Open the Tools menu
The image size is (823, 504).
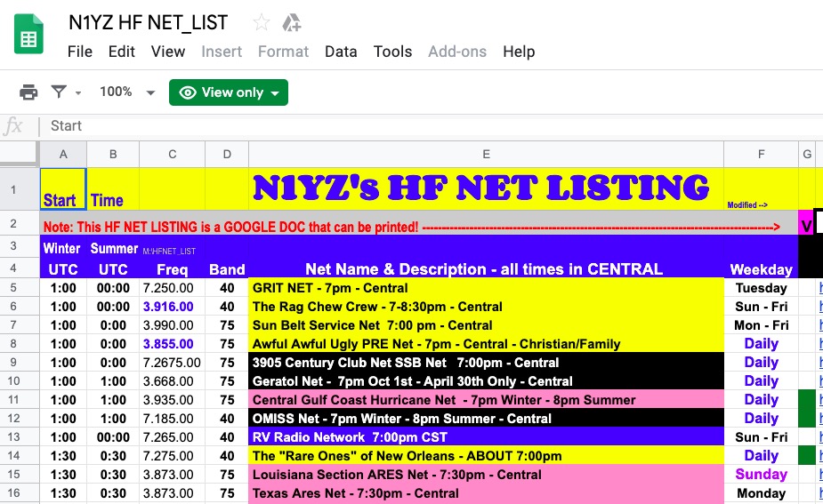392,52
